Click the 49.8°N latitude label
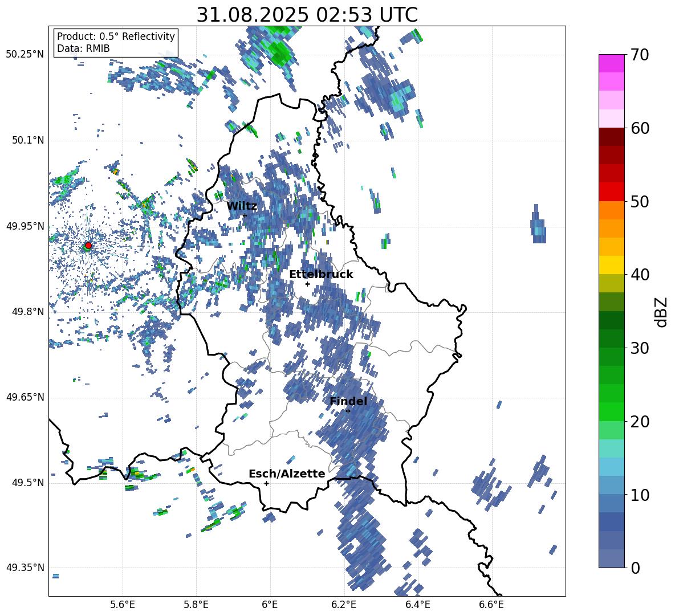This screenshot has width=675, height=616. coord(27,312)
